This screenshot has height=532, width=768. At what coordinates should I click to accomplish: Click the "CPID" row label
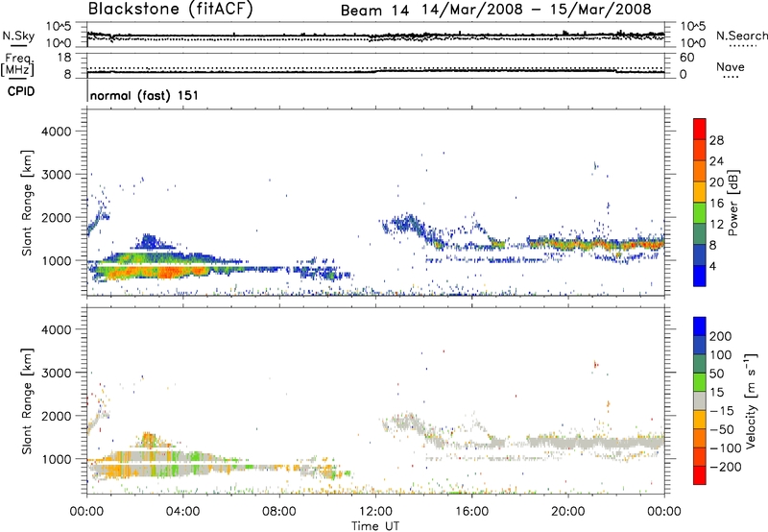coord(21,91)
